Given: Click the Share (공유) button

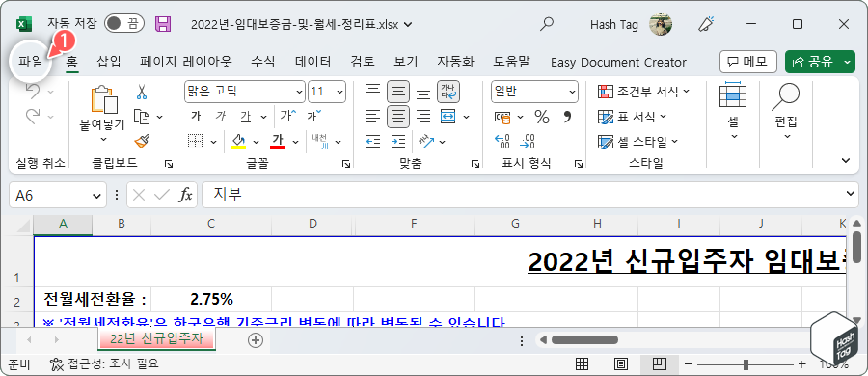Looking at the screenshot, I should click(x=813, y=62).
